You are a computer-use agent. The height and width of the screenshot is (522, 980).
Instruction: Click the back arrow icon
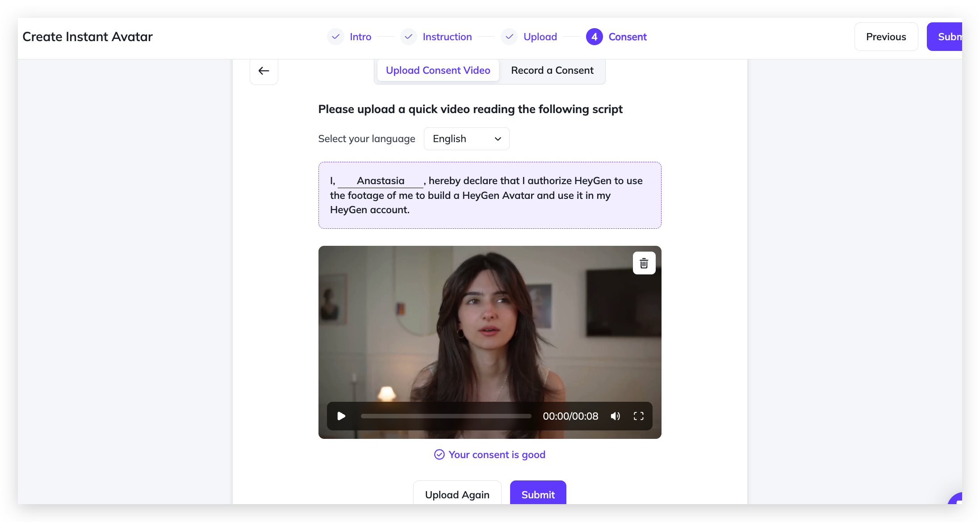(x=264, y=71)
